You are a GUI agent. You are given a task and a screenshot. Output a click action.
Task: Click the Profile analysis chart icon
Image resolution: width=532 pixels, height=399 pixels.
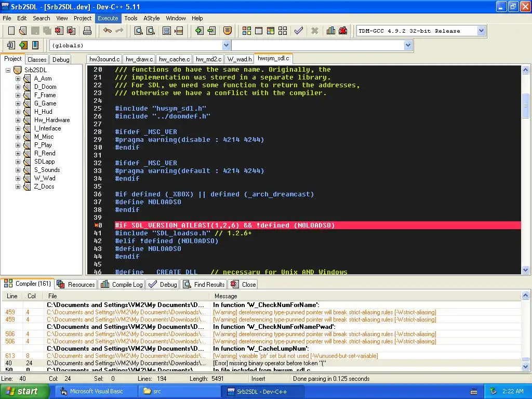331,31
